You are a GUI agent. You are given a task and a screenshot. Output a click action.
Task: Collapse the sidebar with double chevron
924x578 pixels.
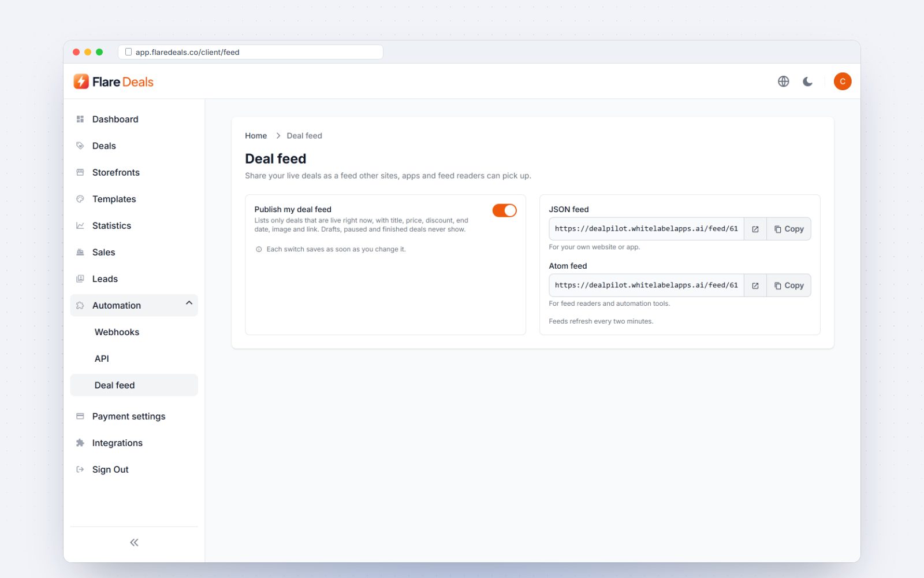pyautogui.click(x=134, y=542)
